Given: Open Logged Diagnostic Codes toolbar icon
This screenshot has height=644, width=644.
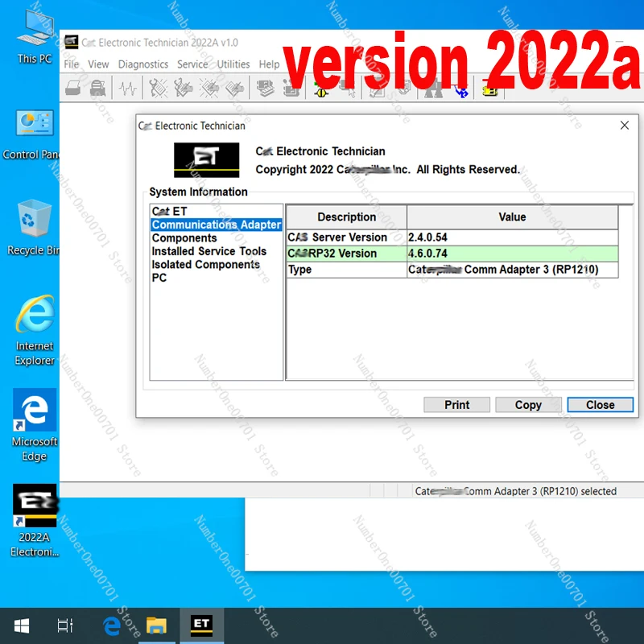Looking at the screenshot, I should click(184, 88).
